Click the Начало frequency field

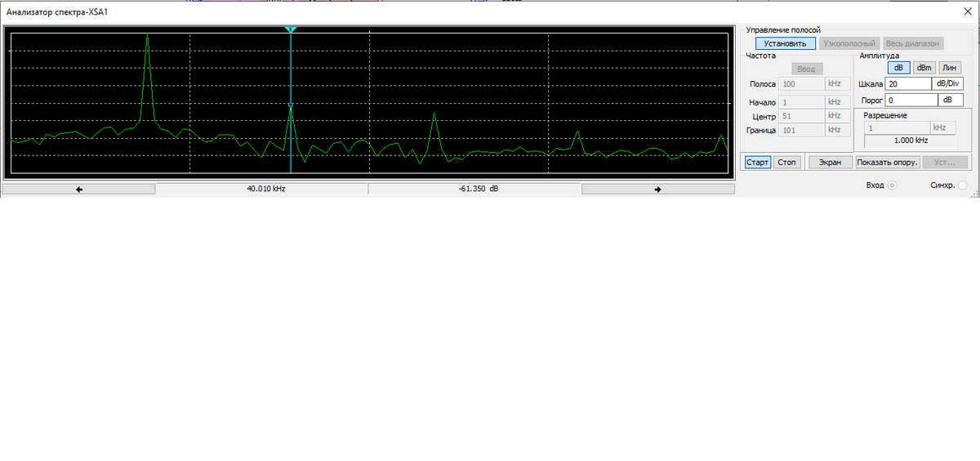[802, 102]
